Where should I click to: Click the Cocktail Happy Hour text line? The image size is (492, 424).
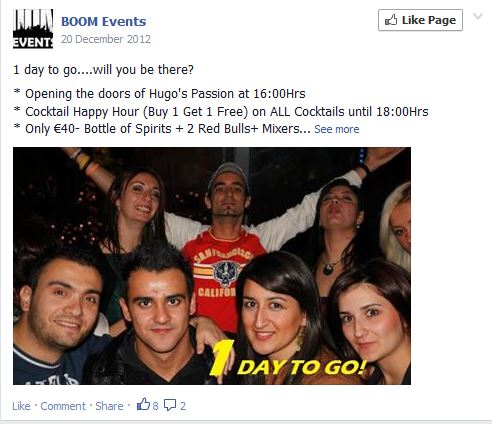click(221, 111)
